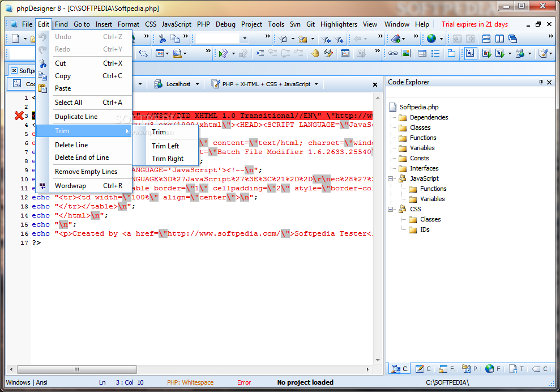Click the filter-previous funnel icon with left arrow
560x392 pixels.
pyautogui.click(x=325, y=39)
